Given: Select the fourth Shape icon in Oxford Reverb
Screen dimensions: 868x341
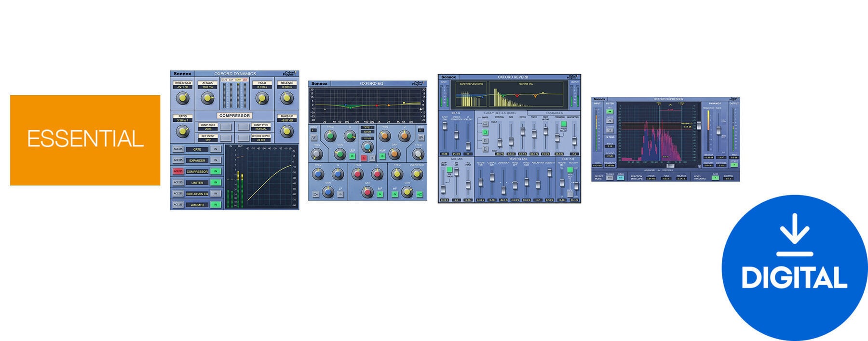Looking at the screenshot, I should [485, 149].
